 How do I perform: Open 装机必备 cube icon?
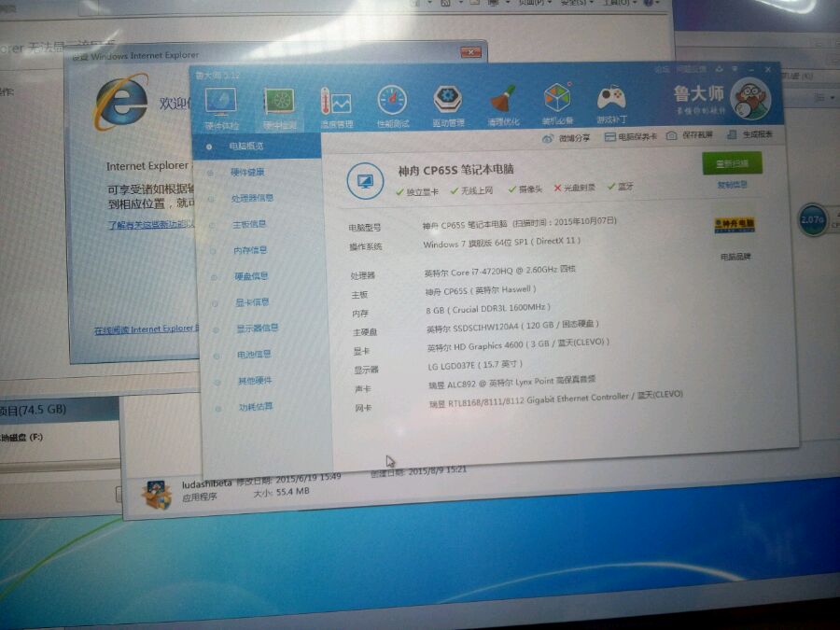pyautogui.click(x=558, y=97)
